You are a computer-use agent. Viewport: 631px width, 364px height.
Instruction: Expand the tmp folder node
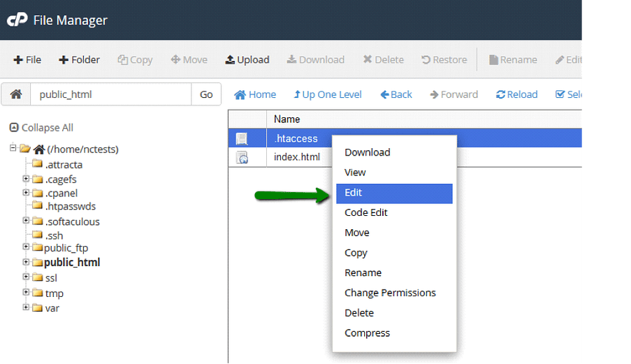coord(26,293)
